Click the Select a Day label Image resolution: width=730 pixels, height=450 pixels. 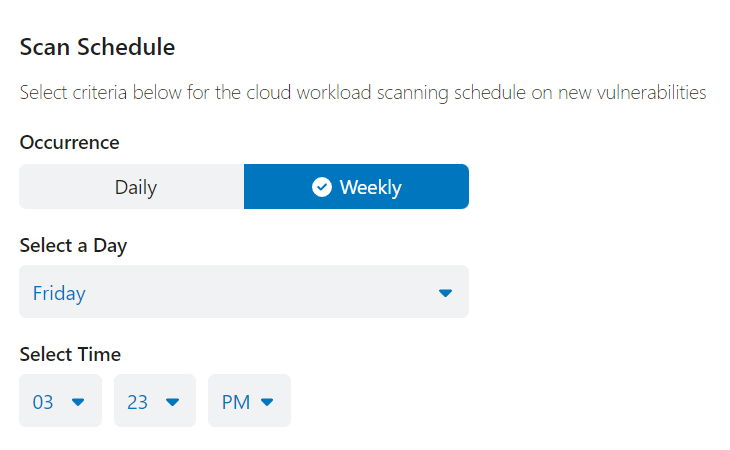[x=73, y=245]
